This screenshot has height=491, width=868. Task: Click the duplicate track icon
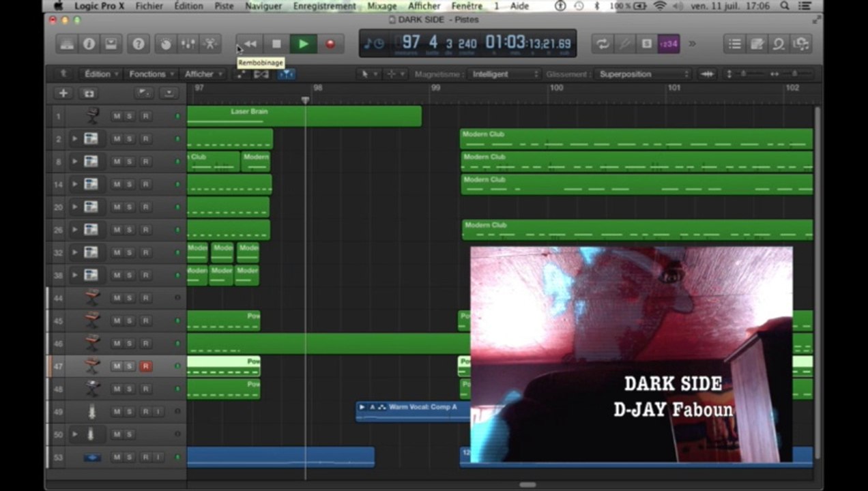click(x=89, y=93)
